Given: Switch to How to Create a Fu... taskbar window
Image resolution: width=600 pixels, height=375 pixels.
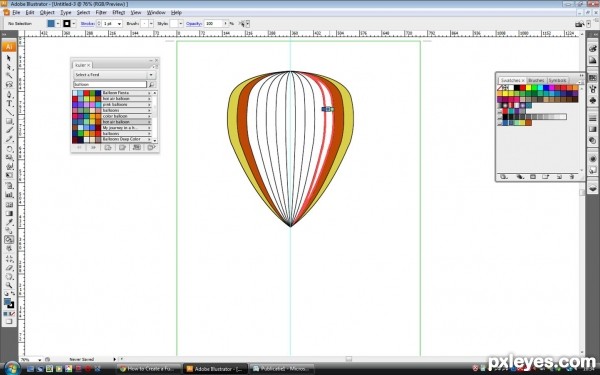Looking at the screenshot, I should 148,369.
